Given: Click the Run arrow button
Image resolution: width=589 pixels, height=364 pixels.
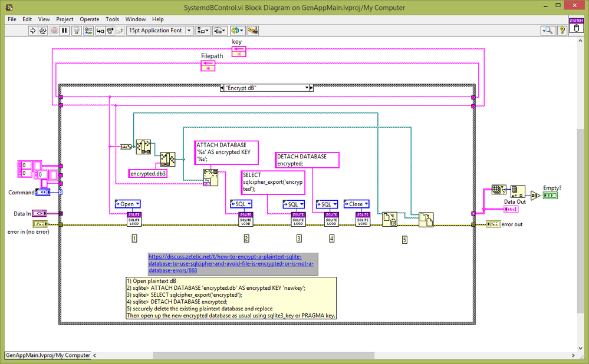Looking at the screenshot, I should 34,30.
